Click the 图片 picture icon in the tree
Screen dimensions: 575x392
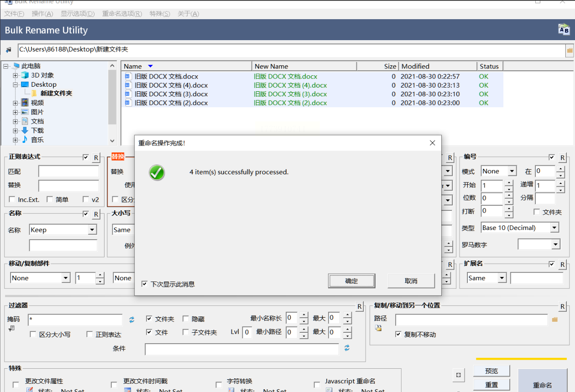[25, 112]
